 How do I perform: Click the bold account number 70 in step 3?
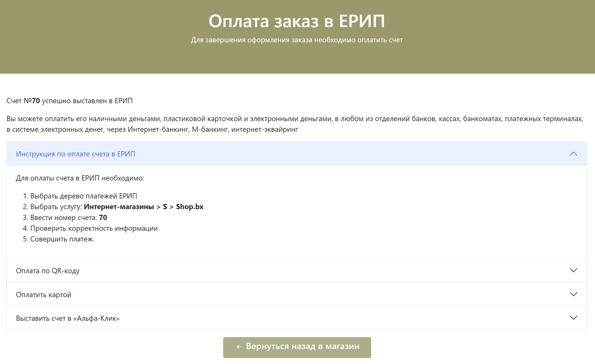point(103,218)
